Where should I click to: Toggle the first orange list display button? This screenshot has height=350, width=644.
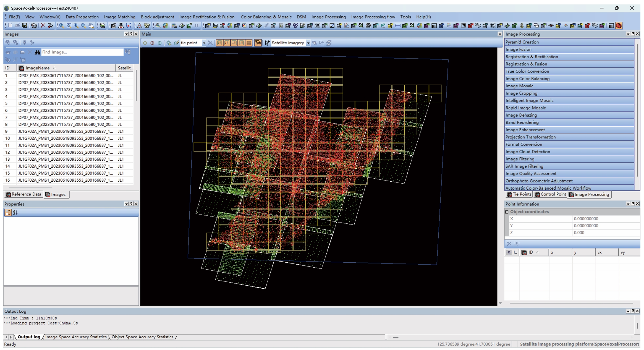click(x=219, y=43)
